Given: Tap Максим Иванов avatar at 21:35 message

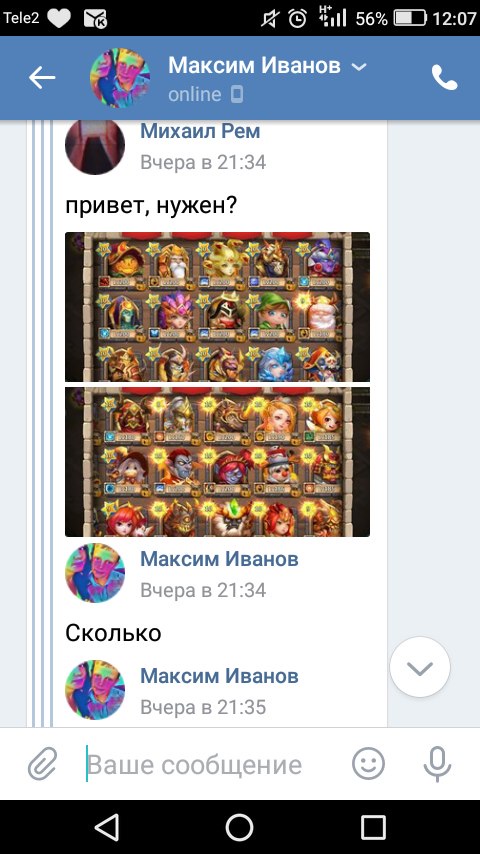Looking at the screenshot, I should 95,690.
